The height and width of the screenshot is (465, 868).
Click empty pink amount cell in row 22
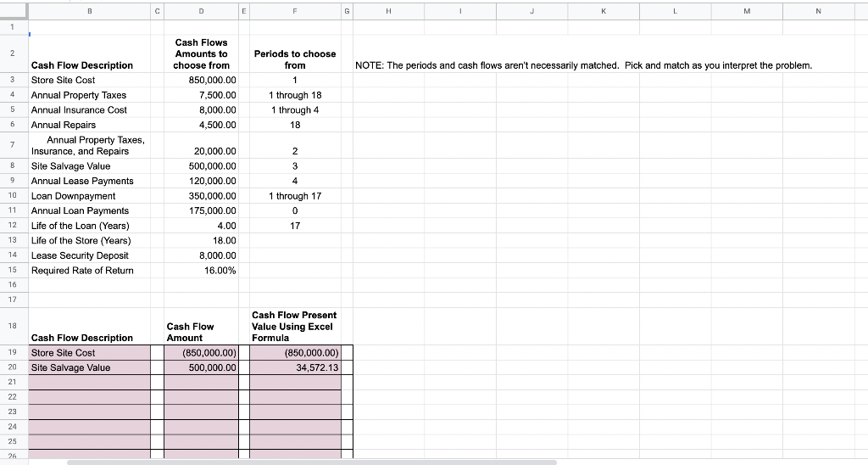point(202,397)
